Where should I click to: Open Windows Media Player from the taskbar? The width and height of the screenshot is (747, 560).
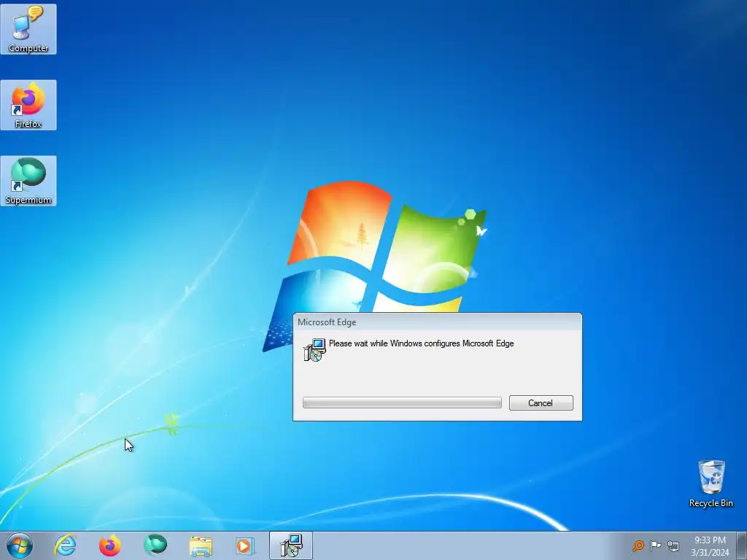[245, 545]
